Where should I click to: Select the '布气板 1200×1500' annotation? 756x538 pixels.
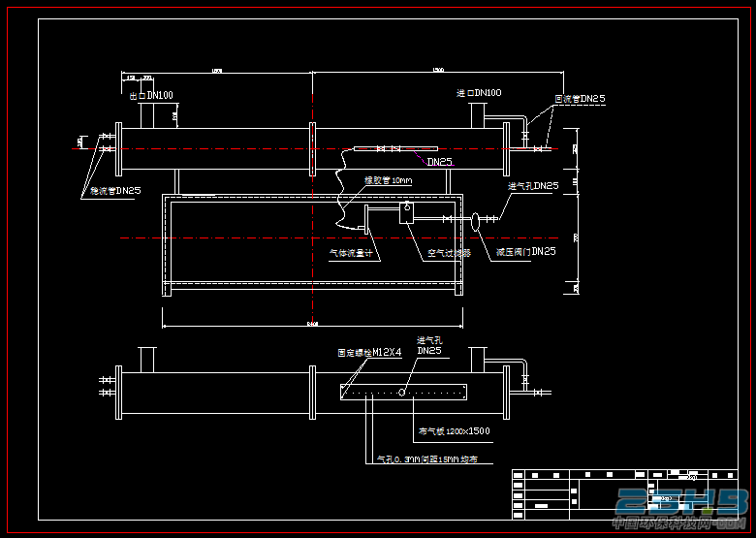[455, 431]
